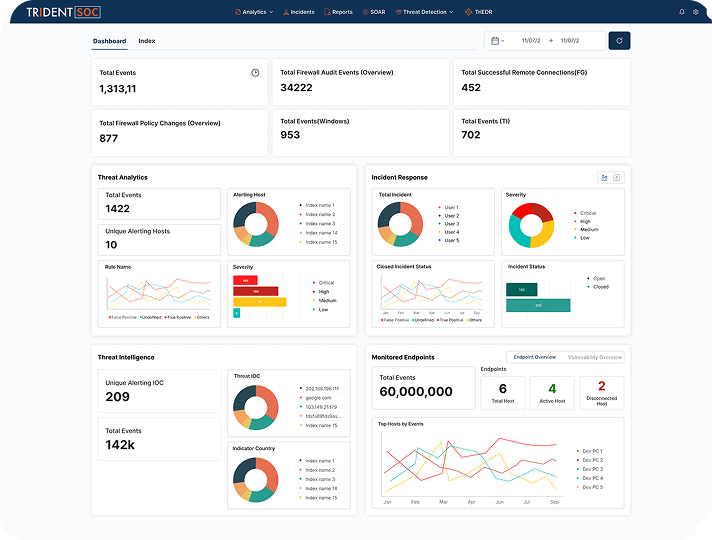The height and width of the screenshot is (540, 712).
Task: Toggle to Vulnerability Overview in Monitored Endpoints
Action: 595,357
